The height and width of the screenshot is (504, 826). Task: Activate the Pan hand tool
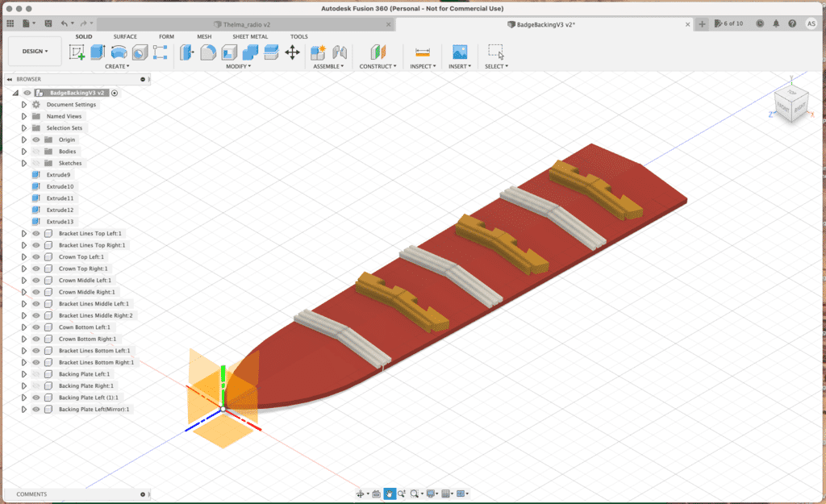click(390, 494)
